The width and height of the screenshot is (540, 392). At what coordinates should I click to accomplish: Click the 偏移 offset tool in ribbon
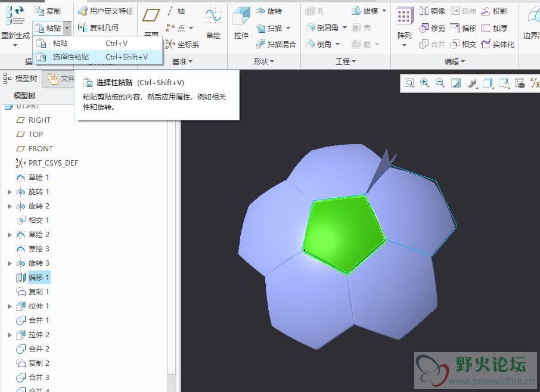(x=464, y=28)
